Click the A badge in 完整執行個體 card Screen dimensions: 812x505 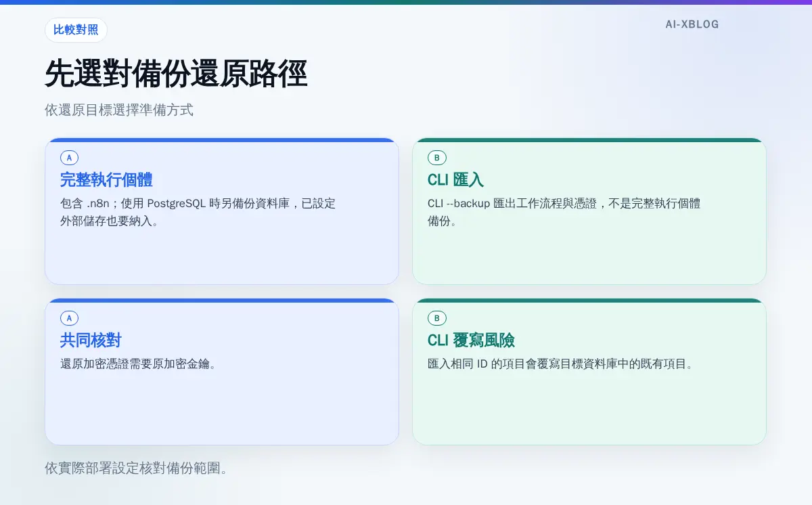click(69, 158)
